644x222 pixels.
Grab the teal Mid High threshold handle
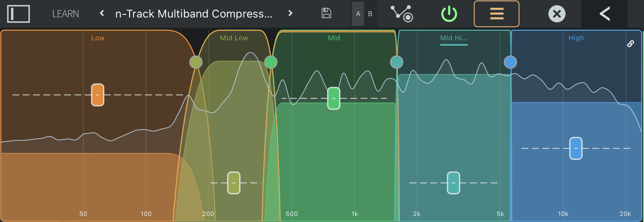(x=454, y=183)
